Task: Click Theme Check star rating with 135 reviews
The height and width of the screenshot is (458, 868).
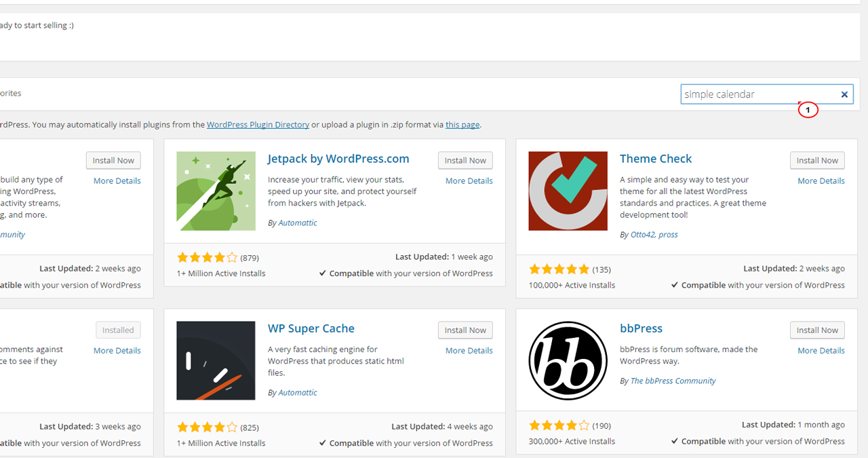Action: pyautogui.click(x=559, y=269)
